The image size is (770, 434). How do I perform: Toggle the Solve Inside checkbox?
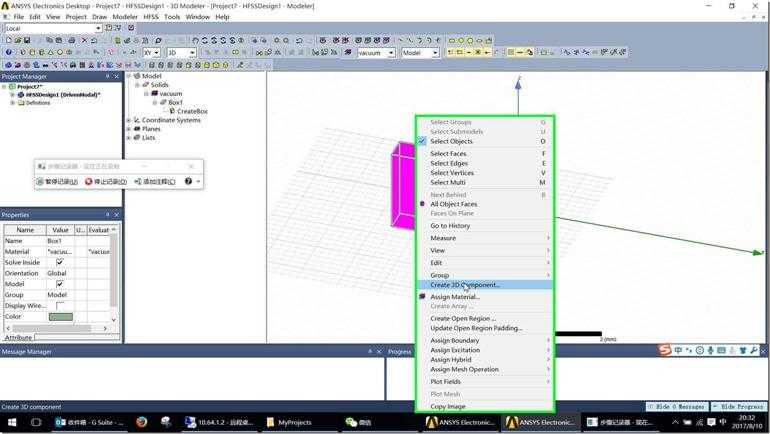[59, 262]
